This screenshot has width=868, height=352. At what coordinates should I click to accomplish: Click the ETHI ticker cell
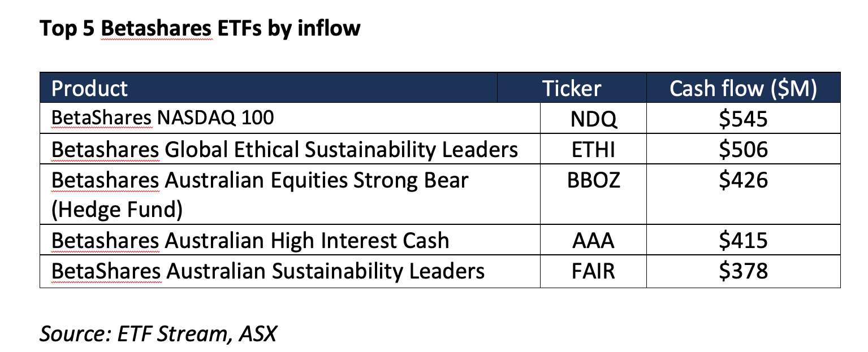593,150
